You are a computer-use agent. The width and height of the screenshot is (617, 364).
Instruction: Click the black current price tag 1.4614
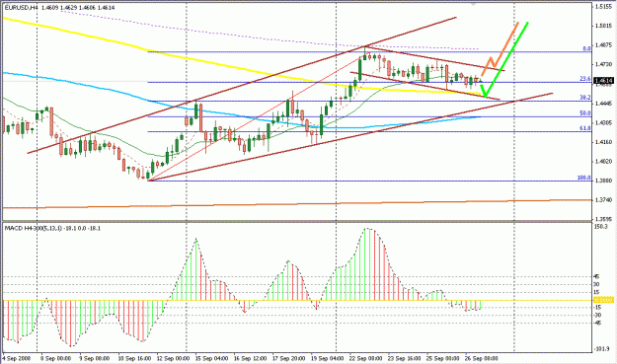click(x=603, y=81)
